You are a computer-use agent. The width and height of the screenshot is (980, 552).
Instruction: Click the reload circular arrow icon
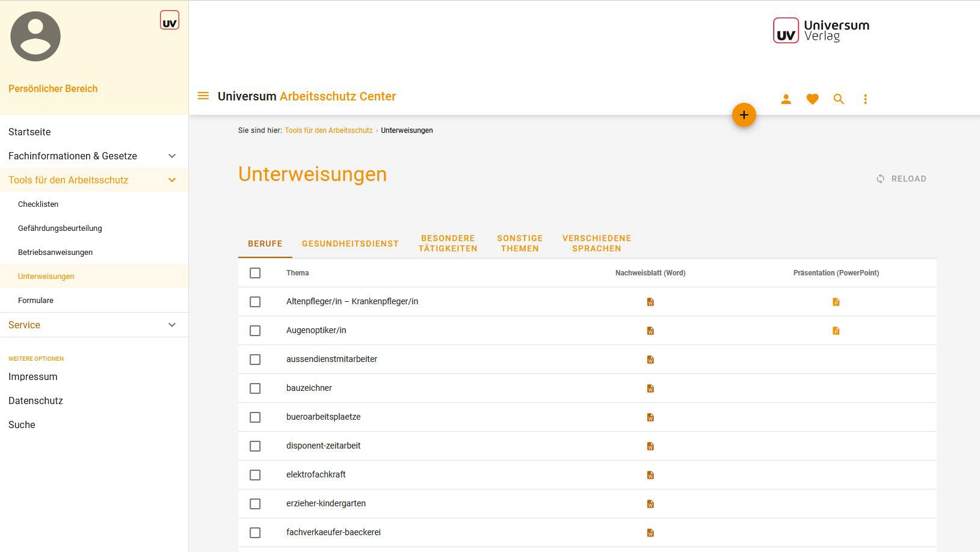(x=880, y=179)
